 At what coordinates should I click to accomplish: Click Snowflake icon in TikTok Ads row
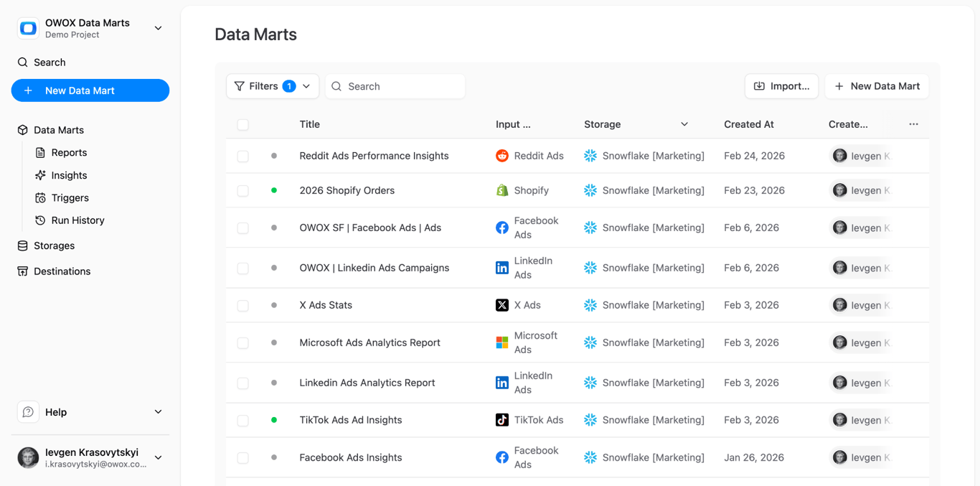pyautogui.click(x=590, y=420)
